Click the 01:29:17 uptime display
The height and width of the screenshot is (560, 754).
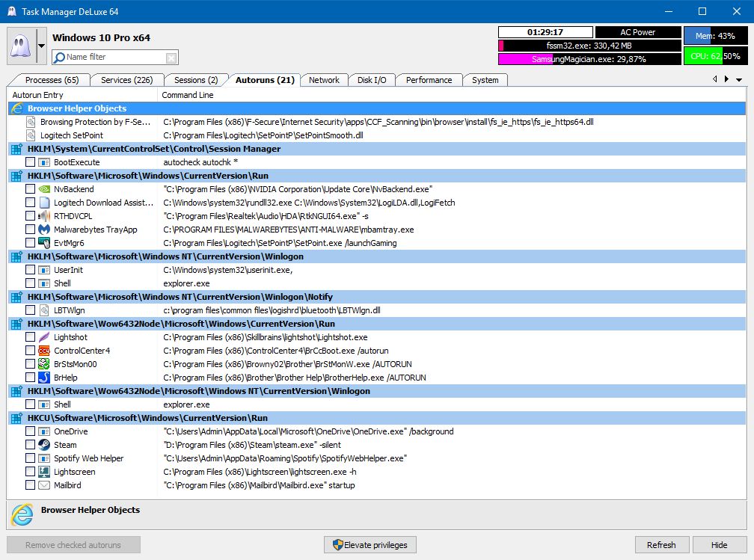point(545,32)
